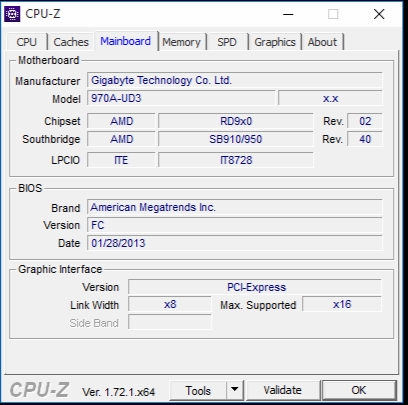Click the BIOS Date field 01/28/2013
408x405 pixels.
(235, 243)
